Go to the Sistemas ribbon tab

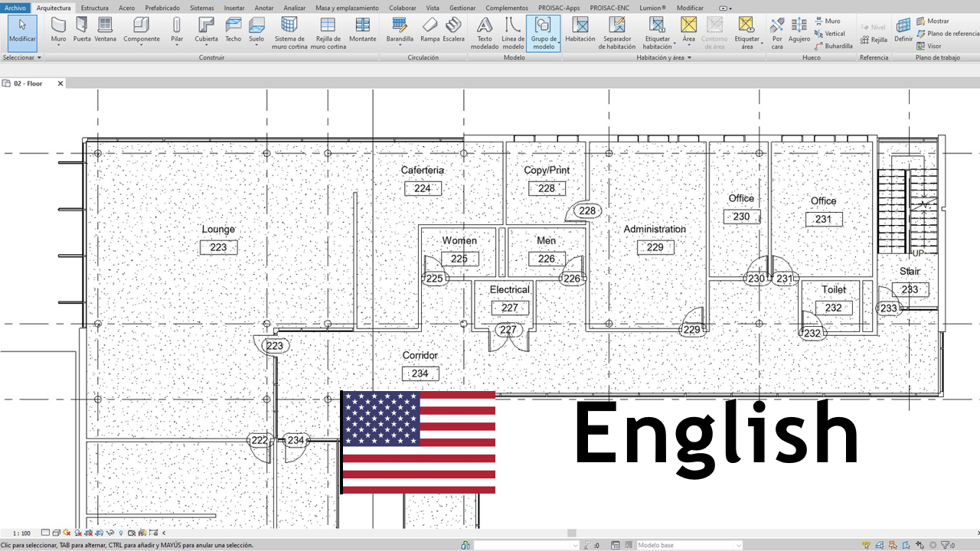202,8
